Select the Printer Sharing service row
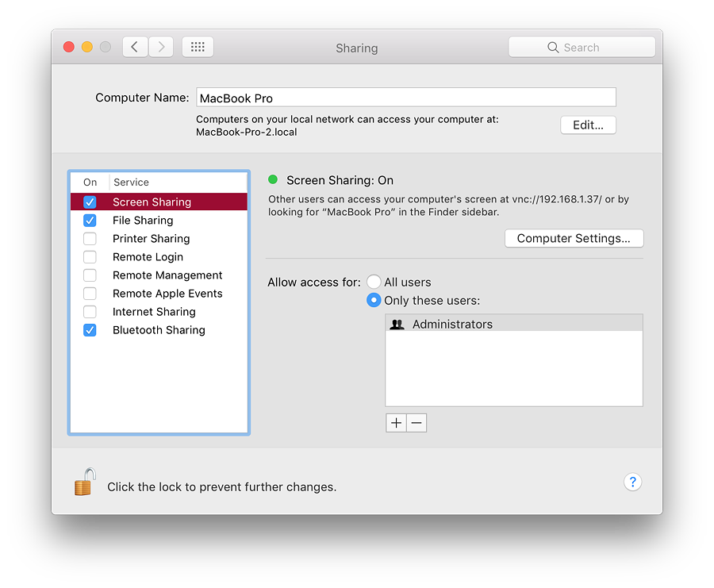 (x=159, y=239)
